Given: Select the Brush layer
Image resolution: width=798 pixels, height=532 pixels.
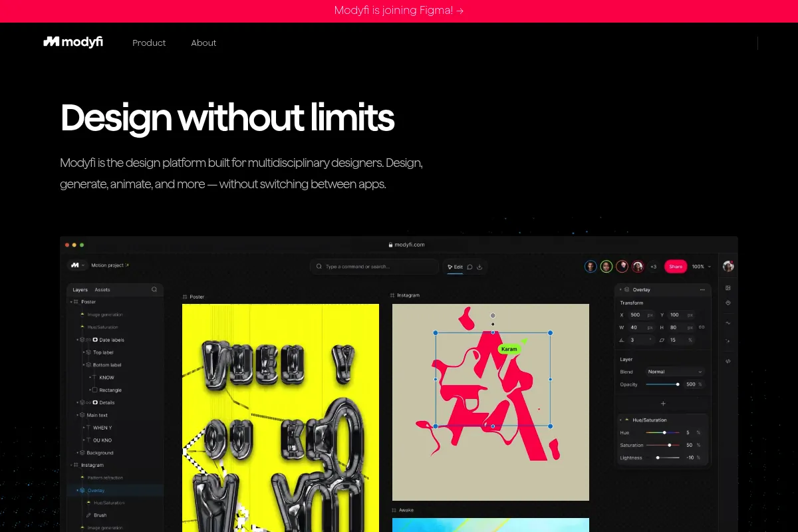Looking at the screenshot, I should pos(100,515).
